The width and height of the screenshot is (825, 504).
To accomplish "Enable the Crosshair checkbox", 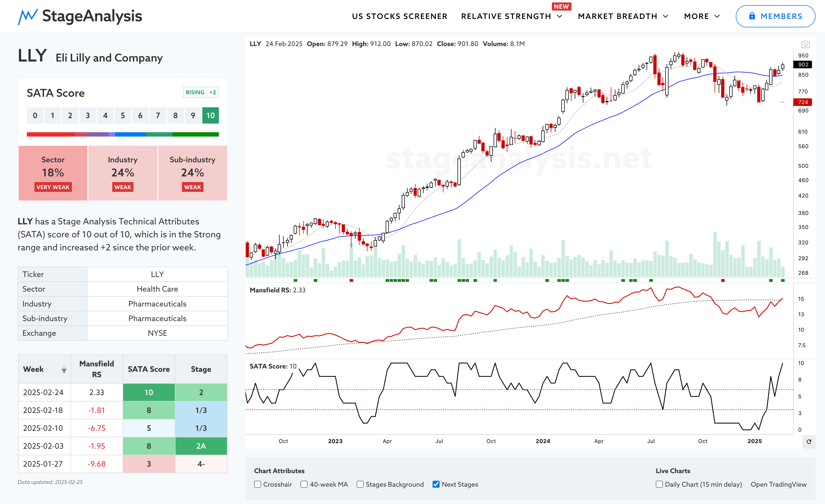I will [257, 484].
